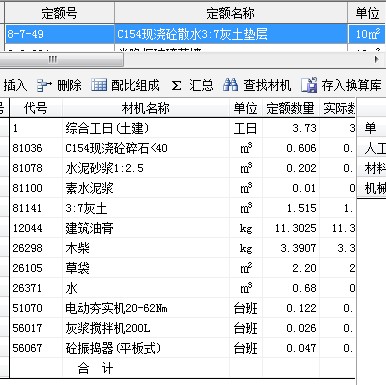Click the 查找材机 button label
The width and height of the screenshot is (386, 385).
click(267, 85)
